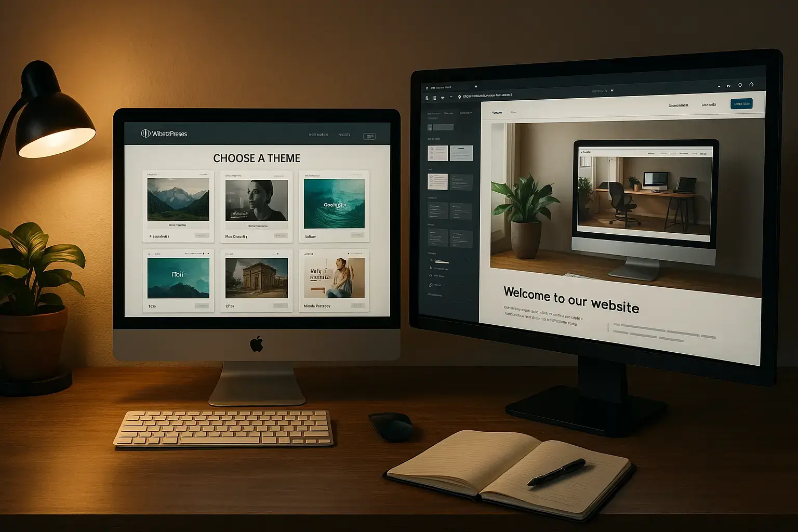Screen dimensions: 798x532
Task: Click the location pin icon in the address bar
Action: (459, 97)
